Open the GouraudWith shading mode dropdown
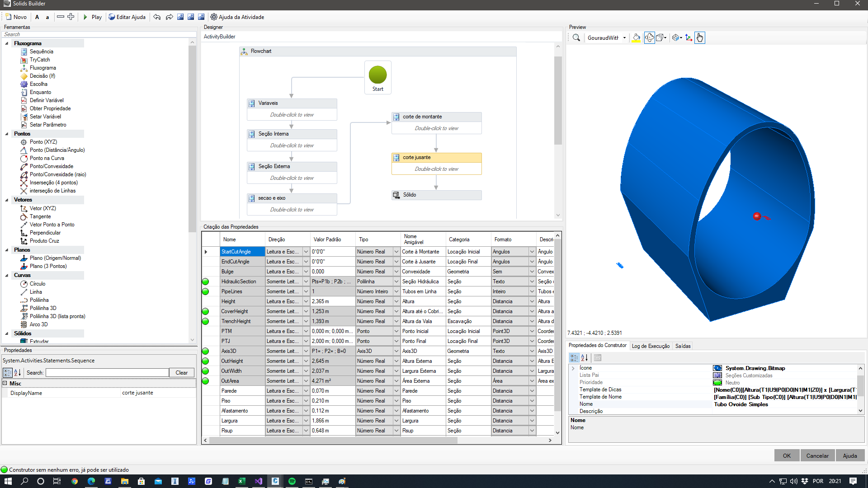This screenshot has height=488, width=868. pyautogui.click(x=624, y=38)
